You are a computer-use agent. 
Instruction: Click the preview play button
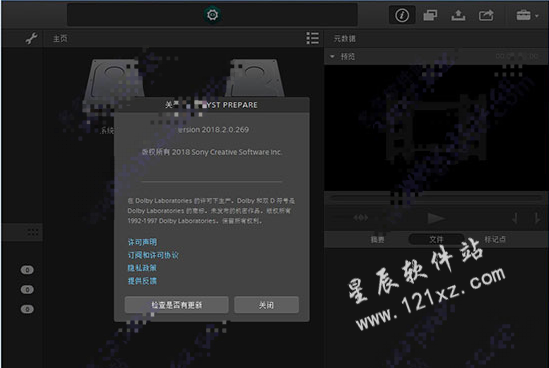click(436, 218)
